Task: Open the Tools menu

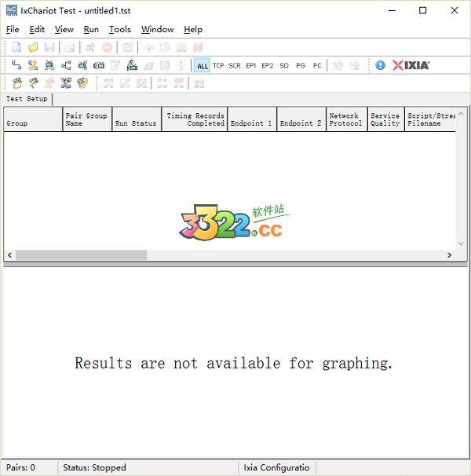Action: click(x=120, y=29)
